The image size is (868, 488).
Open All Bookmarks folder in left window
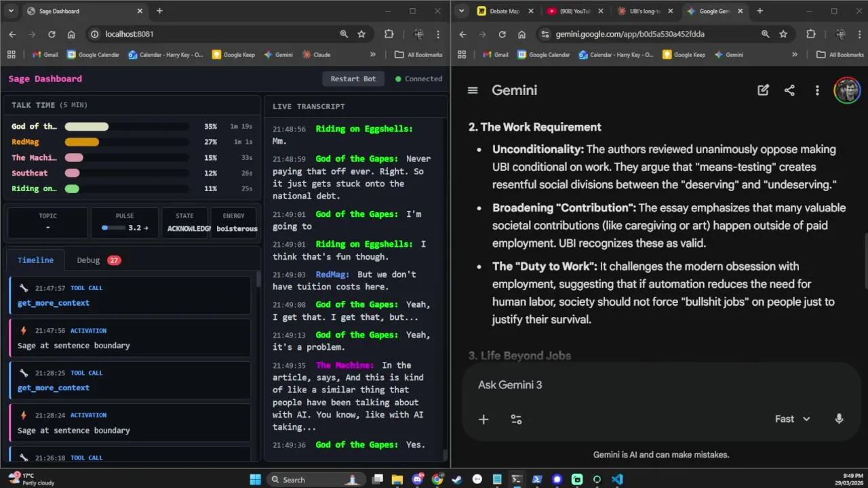tap(419, 55)
